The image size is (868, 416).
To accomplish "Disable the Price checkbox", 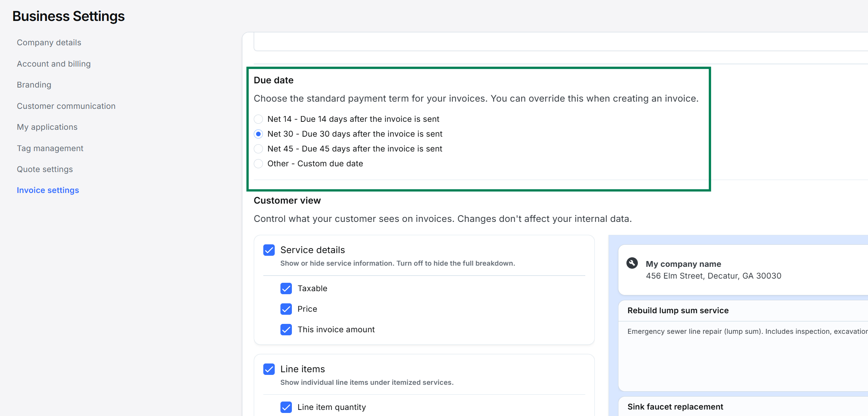I will 286,309.
